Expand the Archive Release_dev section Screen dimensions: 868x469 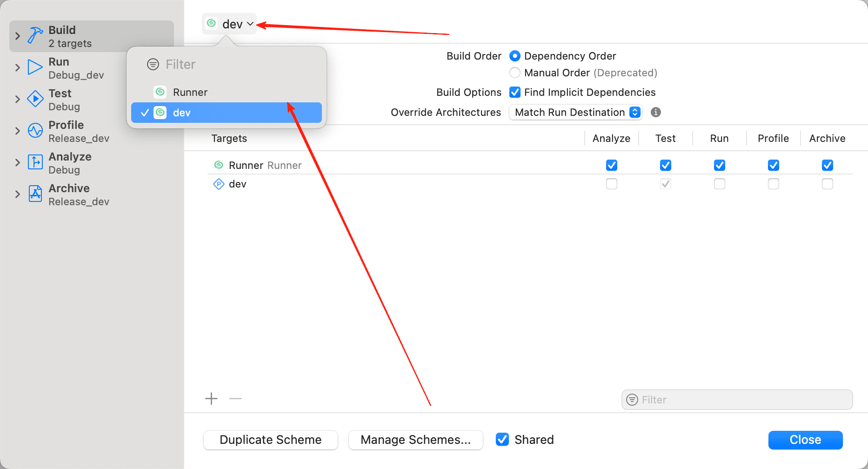(18, 194)
